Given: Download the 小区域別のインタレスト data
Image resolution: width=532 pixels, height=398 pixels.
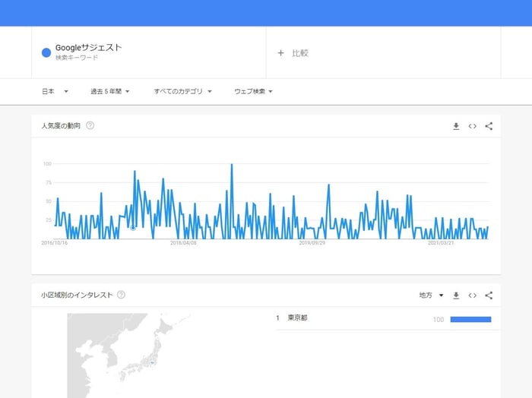Looking at the screenshot, I should pos(456,295).
